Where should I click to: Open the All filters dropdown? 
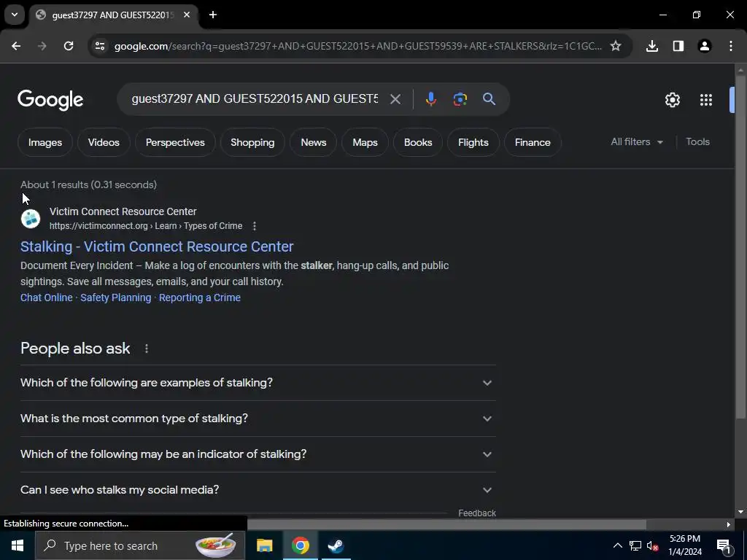pos(637,142)
